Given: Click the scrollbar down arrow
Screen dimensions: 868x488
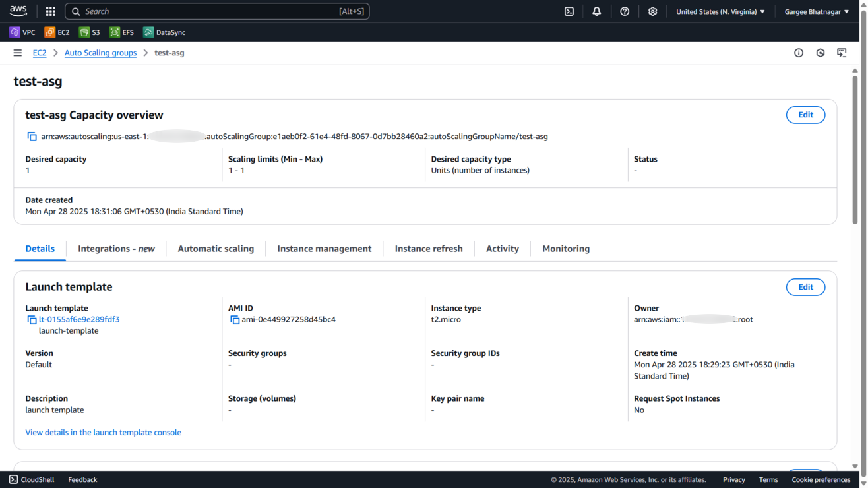Looking at the screenshot, I should pos(855,466).
